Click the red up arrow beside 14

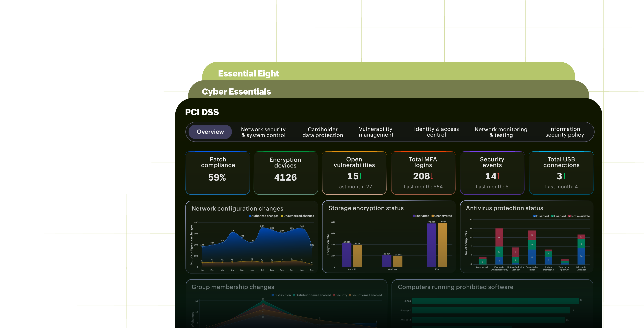(x=498, y=176)
